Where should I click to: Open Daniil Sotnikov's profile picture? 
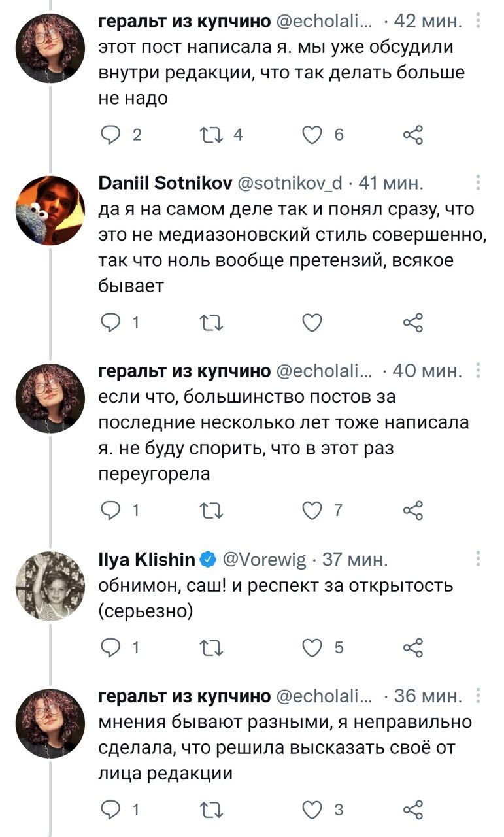(50, 209)
